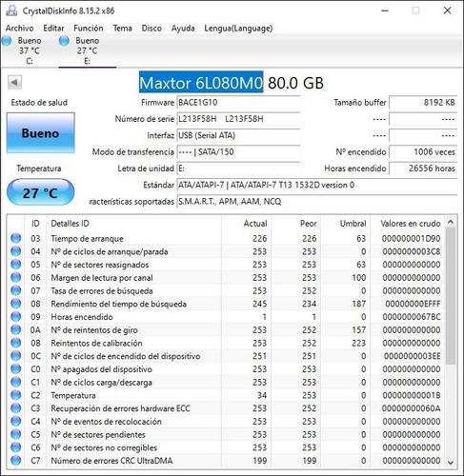Open the Editar menu
The image size is (464, 476).
(x=53, y=29)
